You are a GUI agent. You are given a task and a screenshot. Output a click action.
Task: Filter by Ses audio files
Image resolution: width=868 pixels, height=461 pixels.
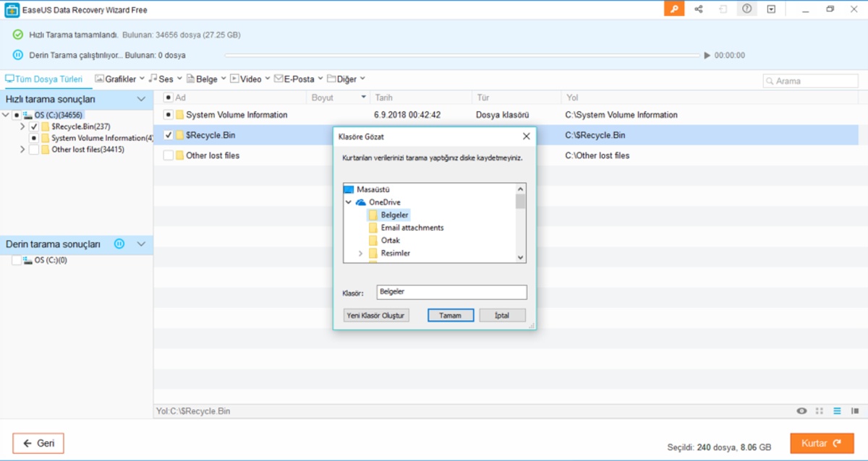click(x=166, y=79)
